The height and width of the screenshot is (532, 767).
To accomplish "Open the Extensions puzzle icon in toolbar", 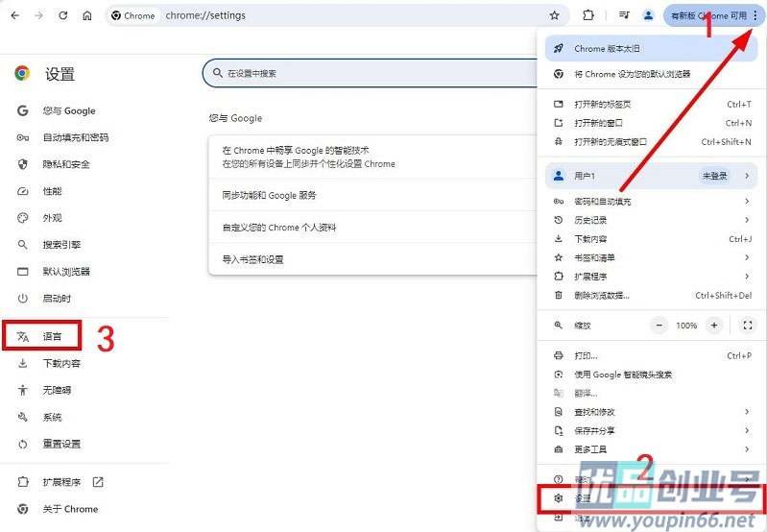I will click(x=589, y=15).
